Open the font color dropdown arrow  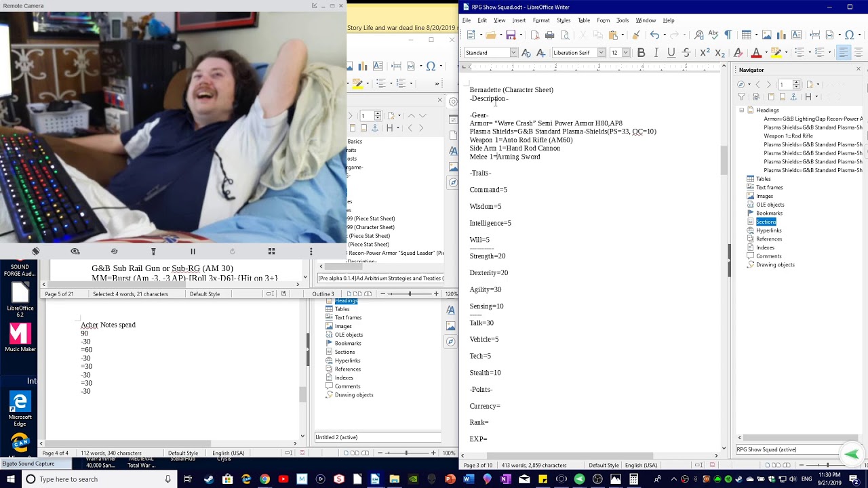[x=766, y=53]
